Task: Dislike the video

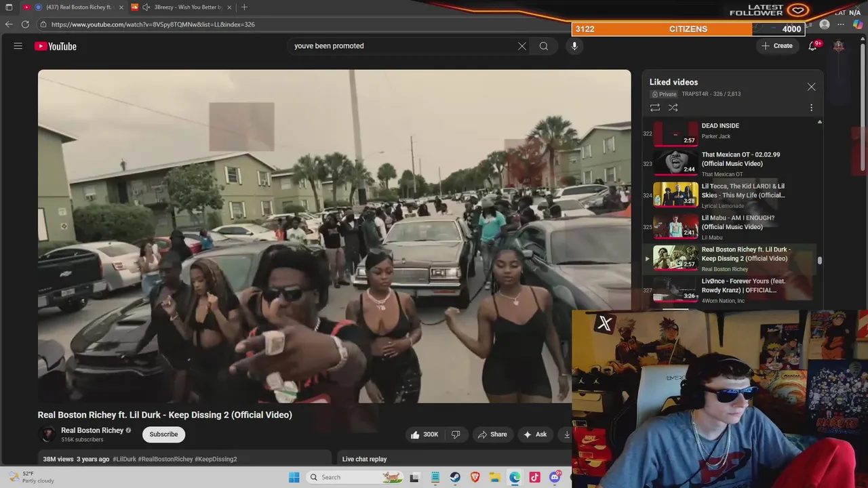Action: (456, 434)
